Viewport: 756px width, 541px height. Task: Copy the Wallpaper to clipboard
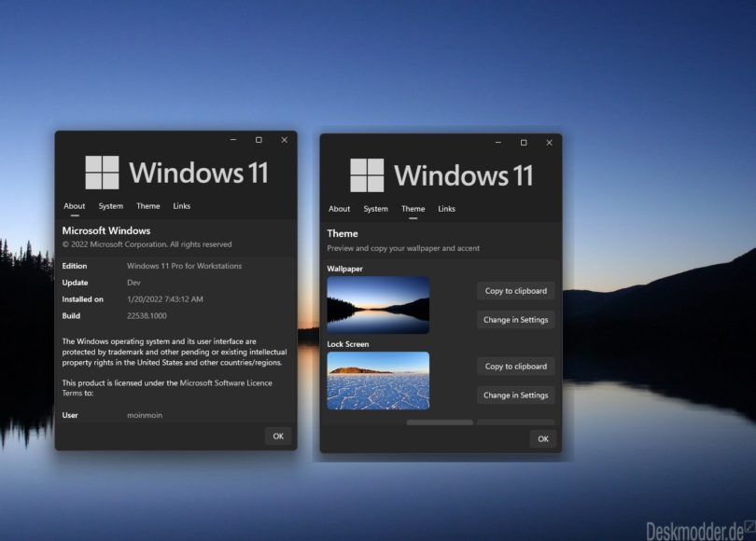pyautogui.click(x=515, y=291)
